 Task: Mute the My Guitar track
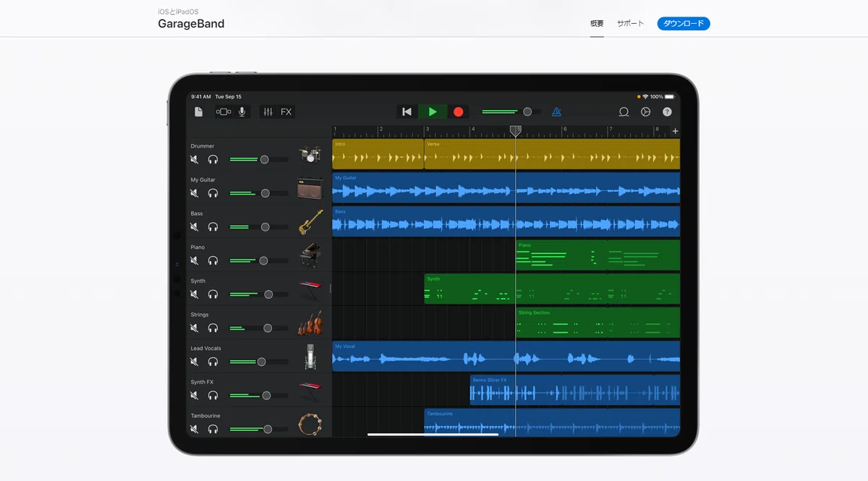(x=195, y=193)
